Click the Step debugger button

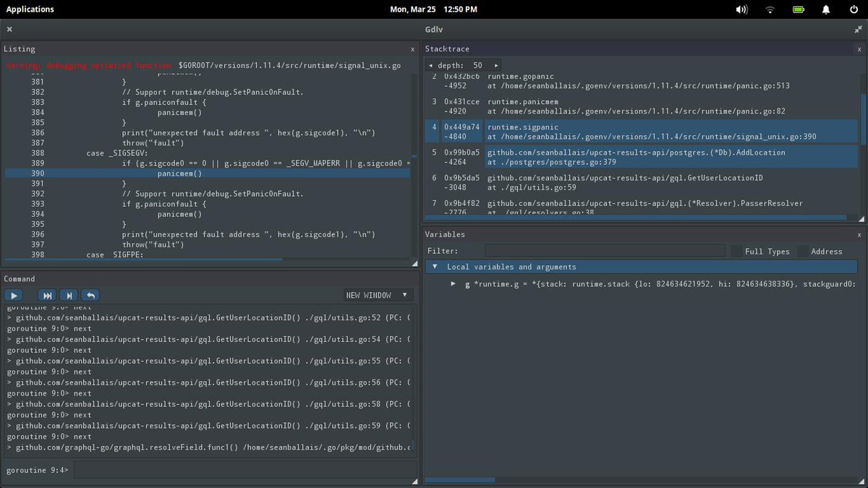coord(68,295)
